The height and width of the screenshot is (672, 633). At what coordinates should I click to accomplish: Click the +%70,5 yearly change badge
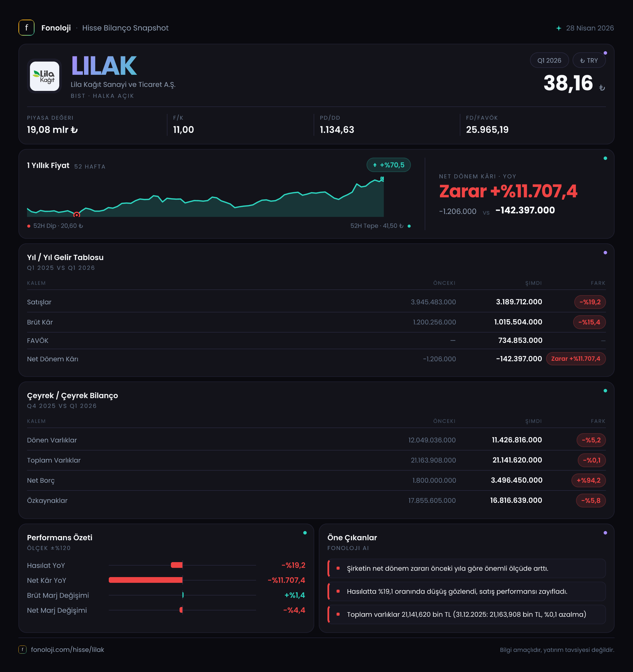388,165
